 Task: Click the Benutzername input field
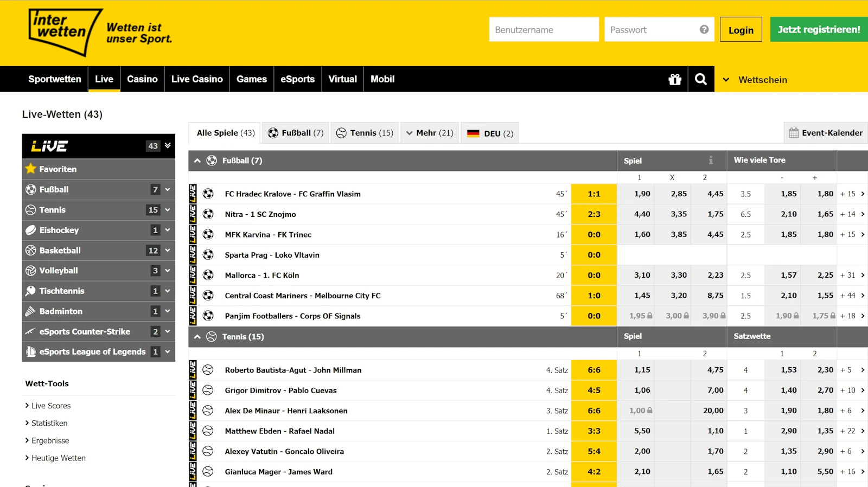[544, 30]
